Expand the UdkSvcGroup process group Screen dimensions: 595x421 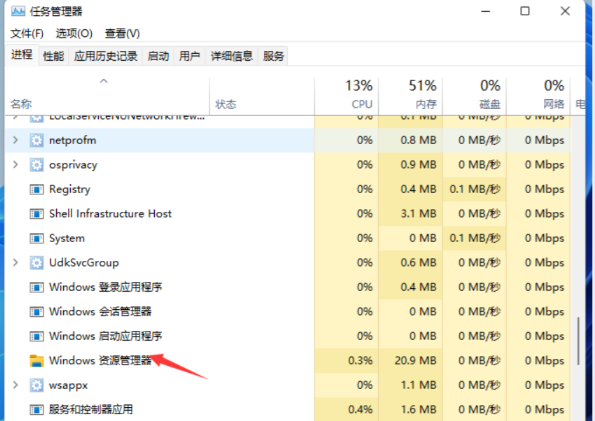[15, 262]
